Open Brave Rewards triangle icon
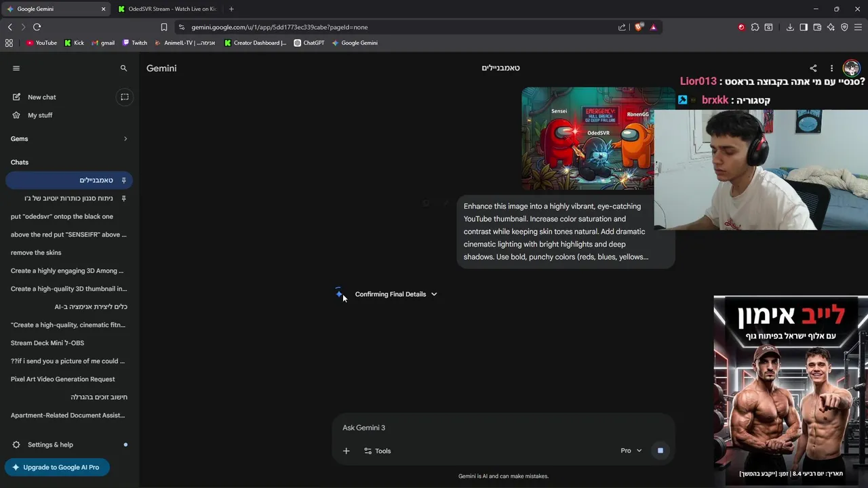Image resolution: width=868 pixels, height=488 pixels. click(653, 27)
